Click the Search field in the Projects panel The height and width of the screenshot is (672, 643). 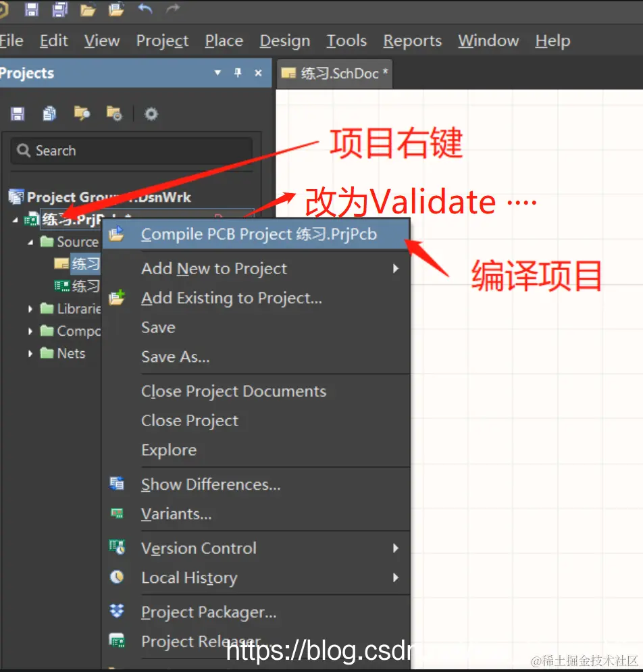[132, 151]
